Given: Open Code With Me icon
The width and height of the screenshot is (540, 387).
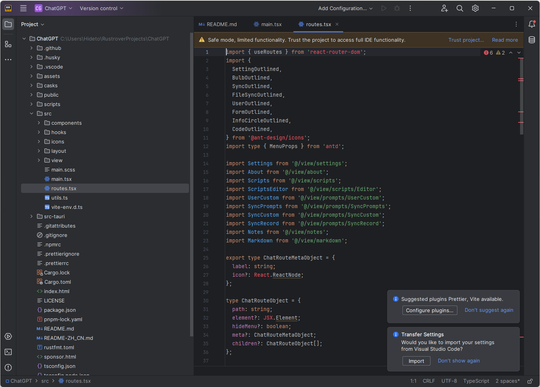Looking at the screenshot, I should pyautogui.click(x=444, y=8).
